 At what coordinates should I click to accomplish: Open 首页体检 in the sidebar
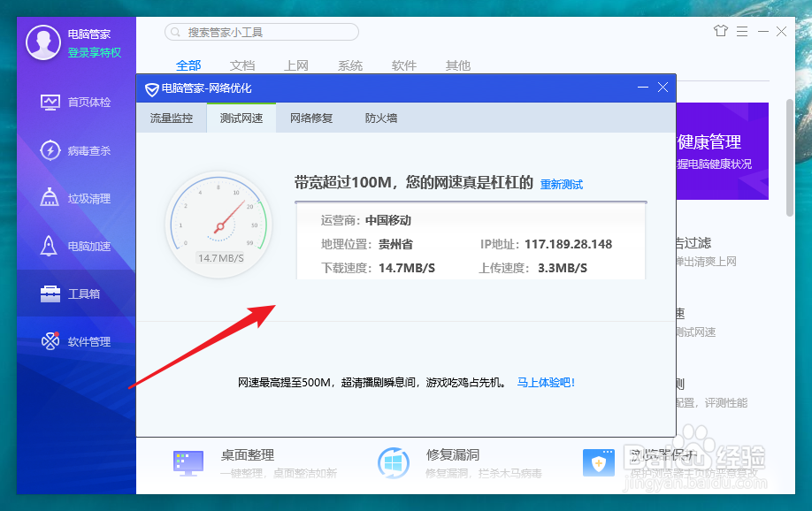76,102
